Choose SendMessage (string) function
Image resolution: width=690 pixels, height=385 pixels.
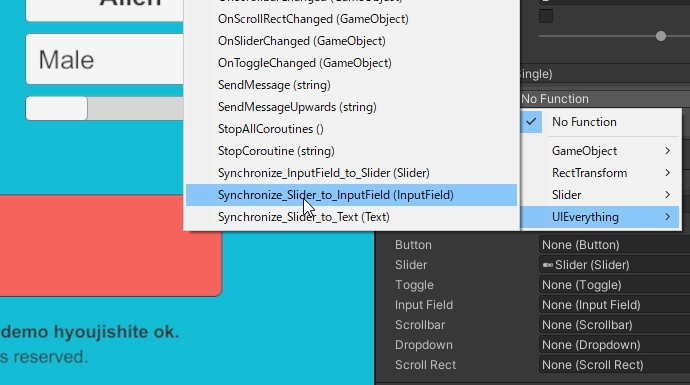pos(351,85)
